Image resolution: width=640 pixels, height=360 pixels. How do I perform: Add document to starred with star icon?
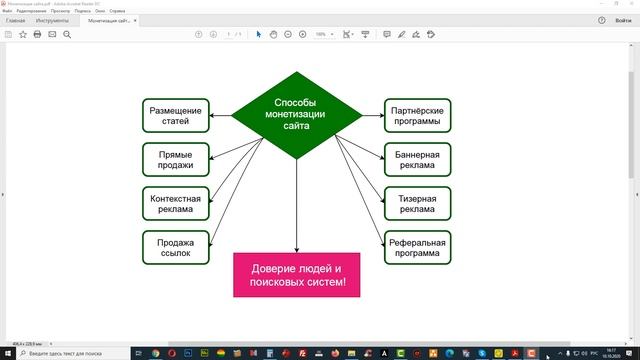23,34
